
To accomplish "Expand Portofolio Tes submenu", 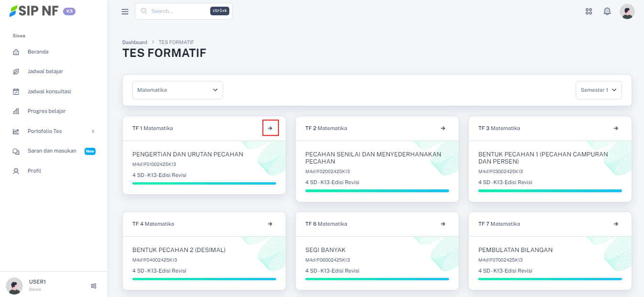I will [93, 131].
